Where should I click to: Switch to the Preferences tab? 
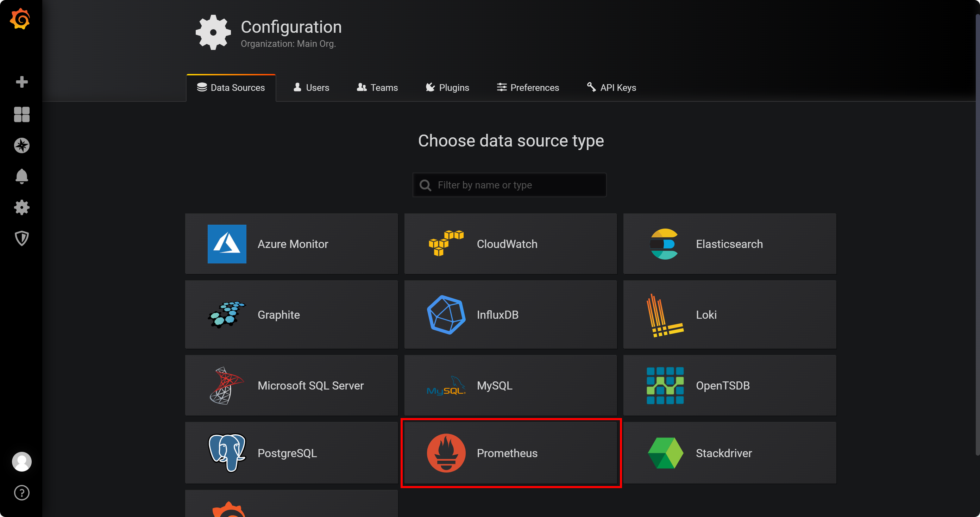point(528,88)
